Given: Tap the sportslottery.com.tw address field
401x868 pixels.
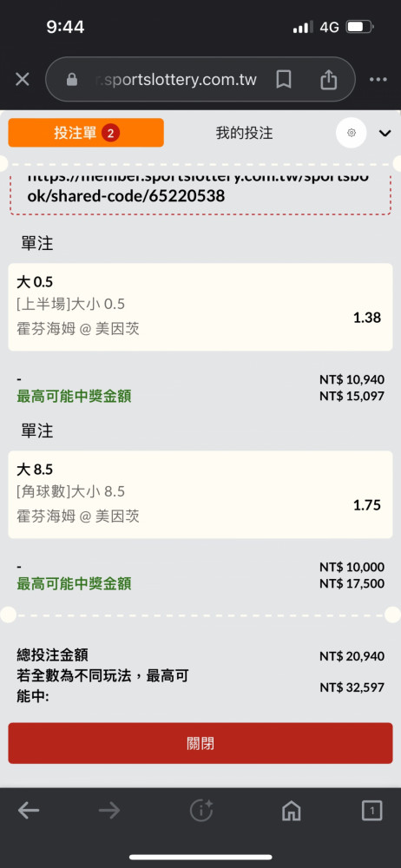Looking at the screenshot, I should tap(175, 80).
